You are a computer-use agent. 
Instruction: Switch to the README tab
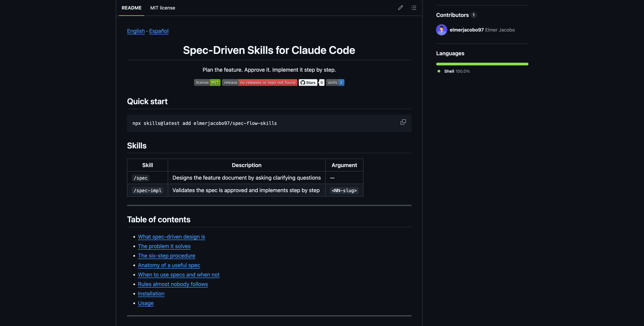coord(131,8)
